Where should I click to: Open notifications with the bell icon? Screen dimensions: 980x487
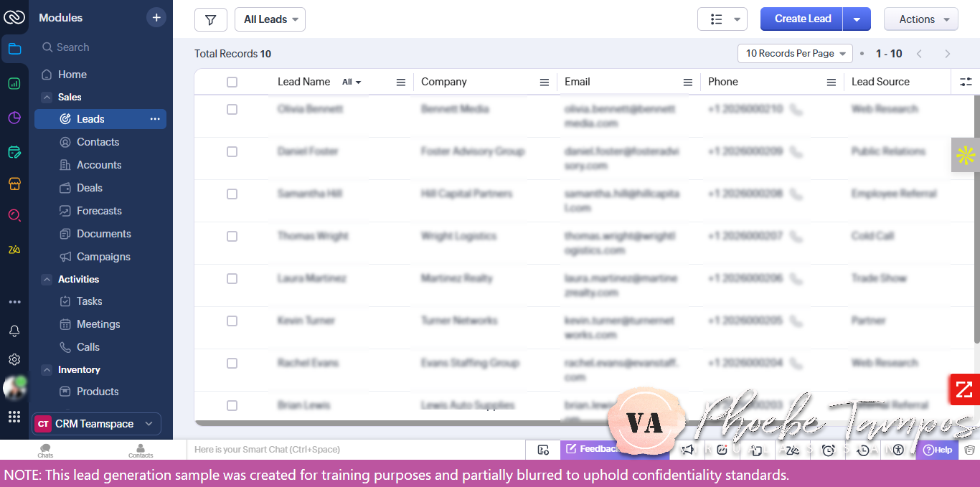pos(14,331)
